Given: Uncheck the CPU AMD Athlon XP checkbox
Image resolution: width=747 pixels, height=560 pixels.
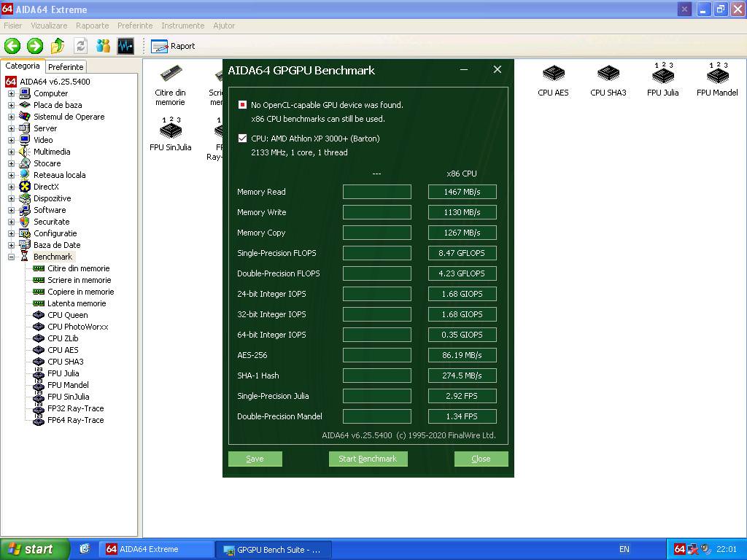Looking at the screenshot, I should coord(242,139).
